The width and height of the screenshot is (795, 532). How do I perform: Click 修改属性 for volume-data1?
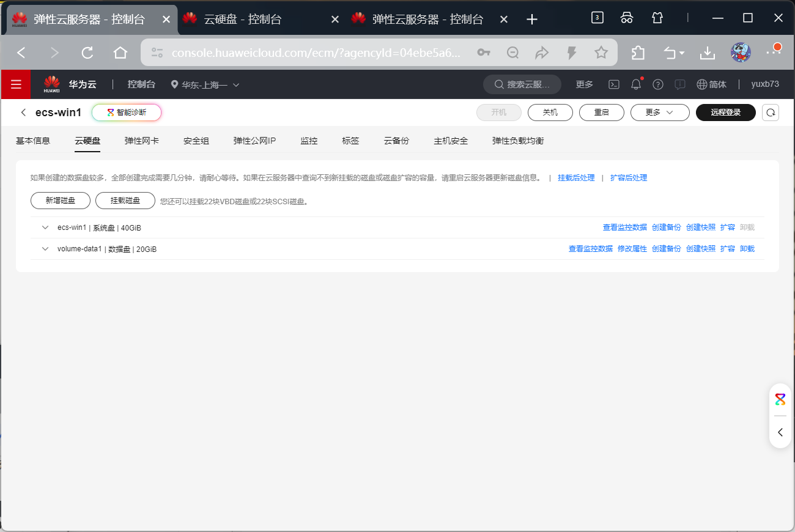[632, 249]
